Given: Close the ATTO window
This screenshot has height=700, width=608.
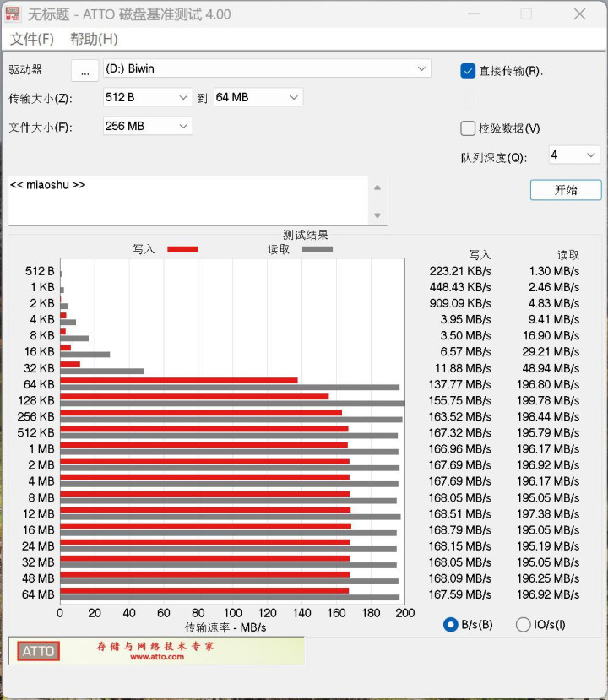Looking at the screenshot, I should pos(579,14).
